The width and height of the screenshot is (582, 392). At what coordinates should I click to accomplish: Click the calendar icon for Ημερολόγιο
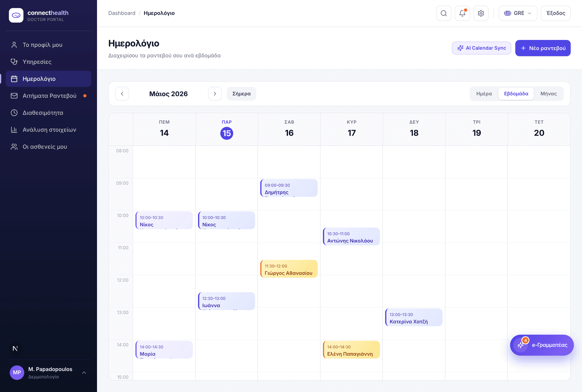[x=14, y=79]
